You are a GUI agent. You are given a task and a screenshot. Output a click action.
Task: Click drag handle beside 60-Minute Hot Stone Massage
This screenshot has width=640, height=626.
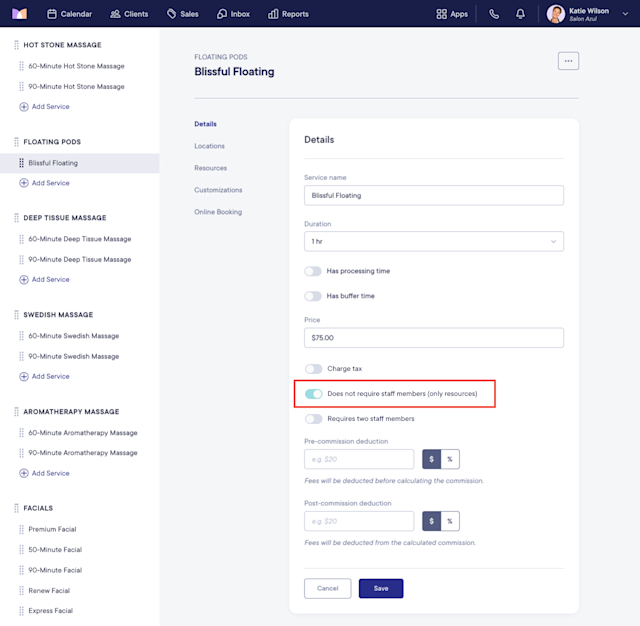click(x=21, y=66)
